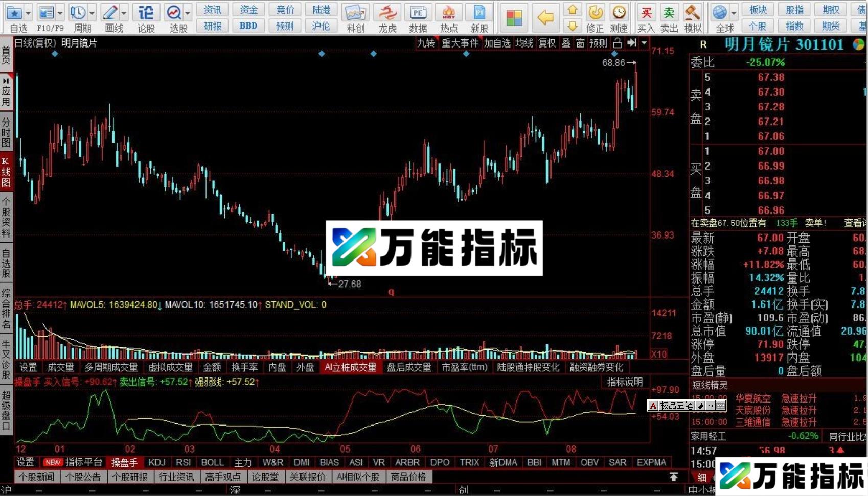Open the 全球 markets dropdown arrow
This screenshot has width=868, height=496.
[x=735, y=12]
